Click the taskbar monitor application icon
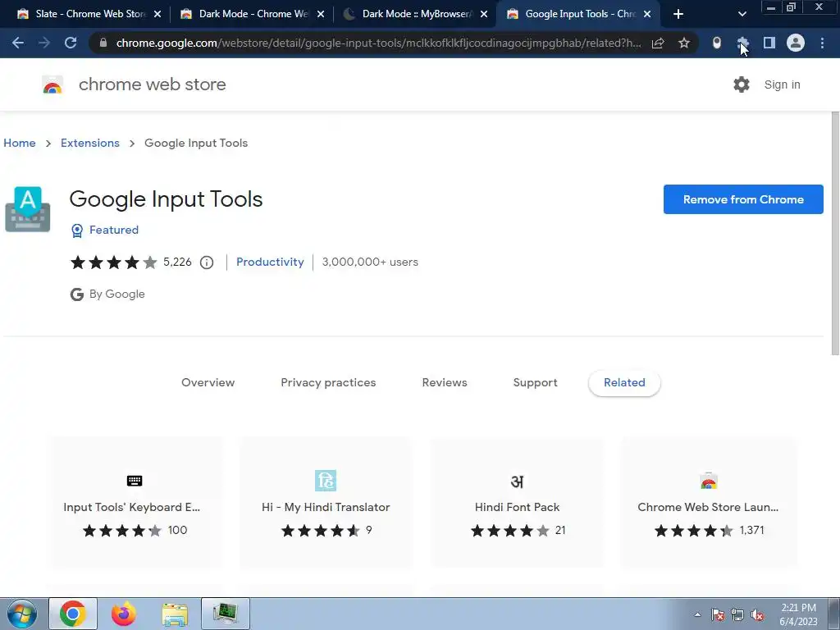This screenshot has width=840, height=630. [226, 614]
